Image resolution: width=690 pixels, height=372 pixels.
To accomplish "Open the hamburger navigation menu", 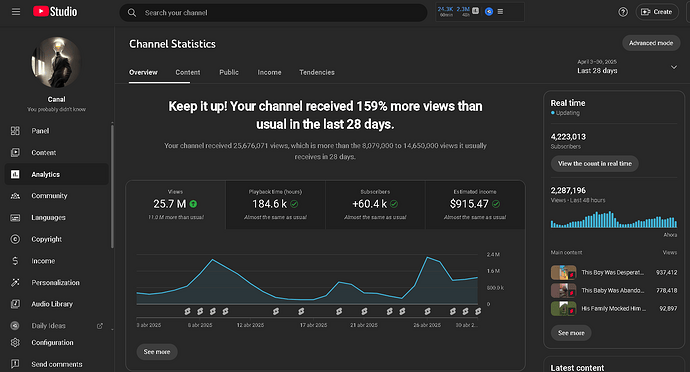I will pos(16,12).
